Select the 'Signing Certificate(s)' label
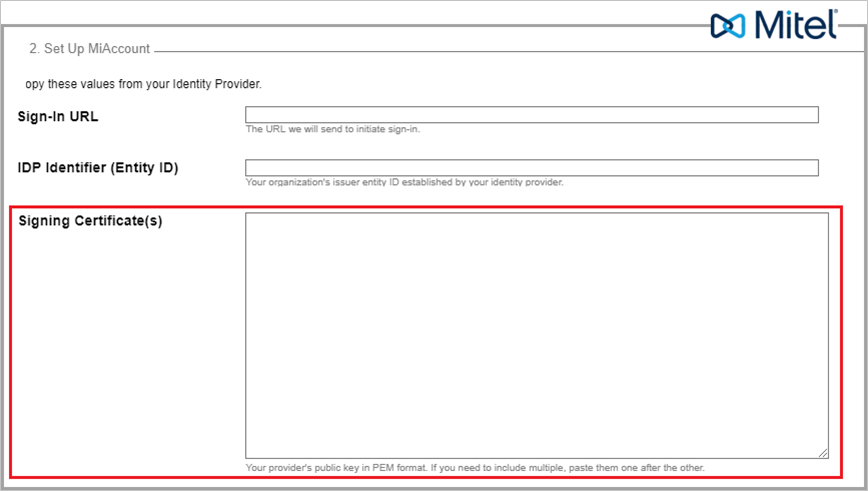Screen dimensions: 868x491 90,221
